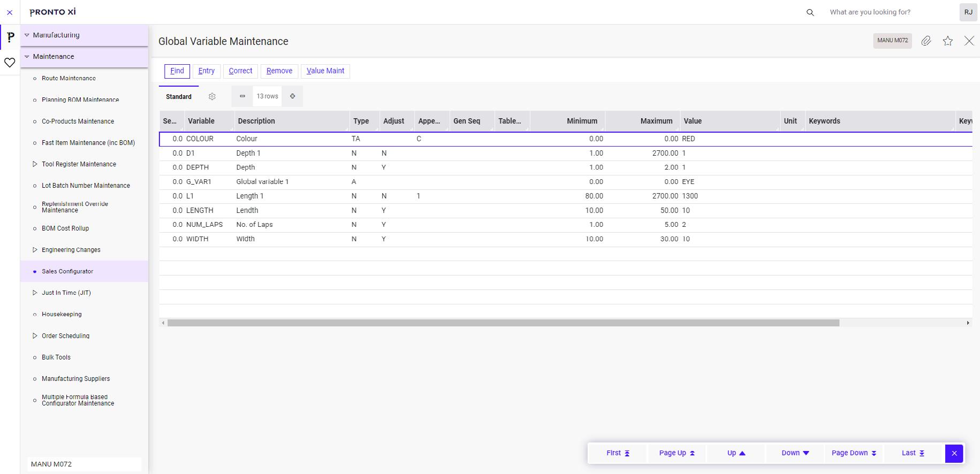The image size is (980, 474).
Task: Click the 'What are you looking for?' search field
Action: point(888,12)
